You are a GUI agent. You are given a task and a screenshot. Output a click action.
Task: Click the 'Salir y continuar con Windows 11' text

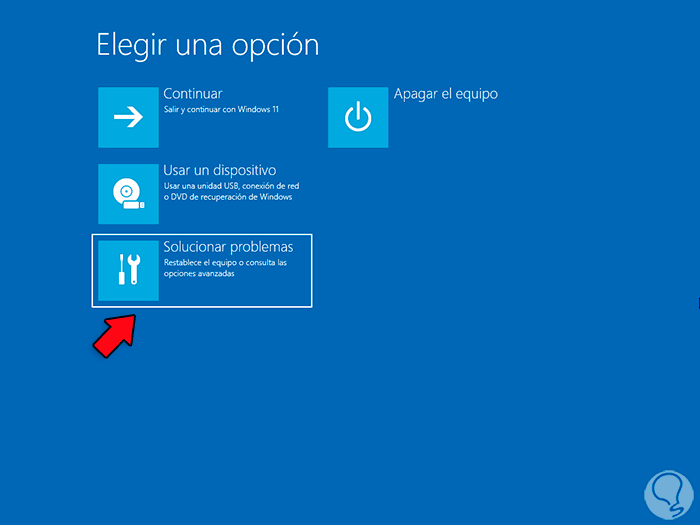[x=221, y=109]
